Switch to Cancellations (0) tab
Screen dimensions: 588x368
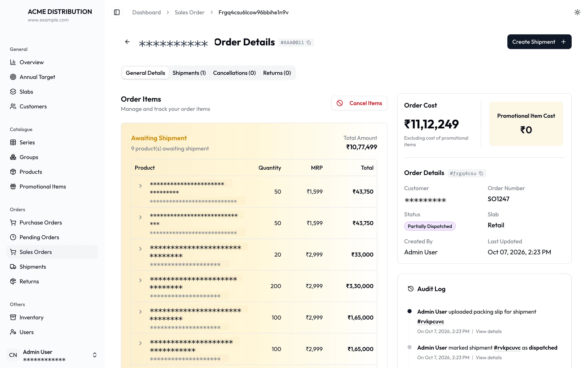234,73
